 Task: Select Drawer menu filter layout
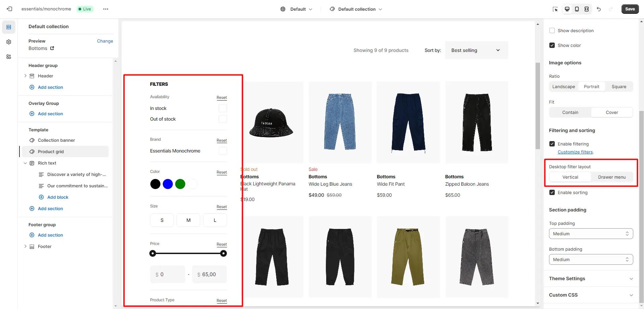pyautogui.click(x=611, y=177)
